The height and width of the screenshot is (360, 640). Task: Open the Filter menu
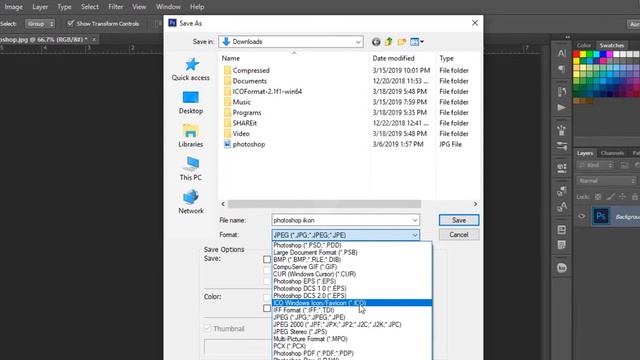click(x=116, y=7)
